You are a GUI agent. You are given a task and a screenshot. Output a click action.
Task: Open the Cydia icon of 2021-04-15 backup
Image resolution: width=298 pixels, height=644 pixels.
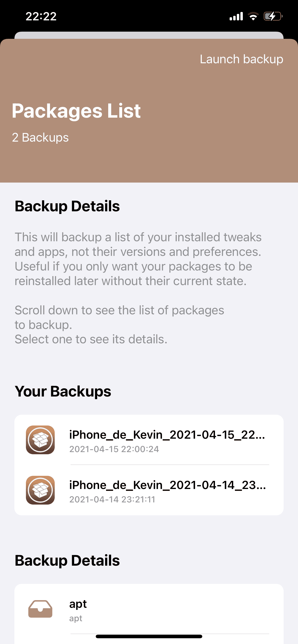click(x=40, y=440)
